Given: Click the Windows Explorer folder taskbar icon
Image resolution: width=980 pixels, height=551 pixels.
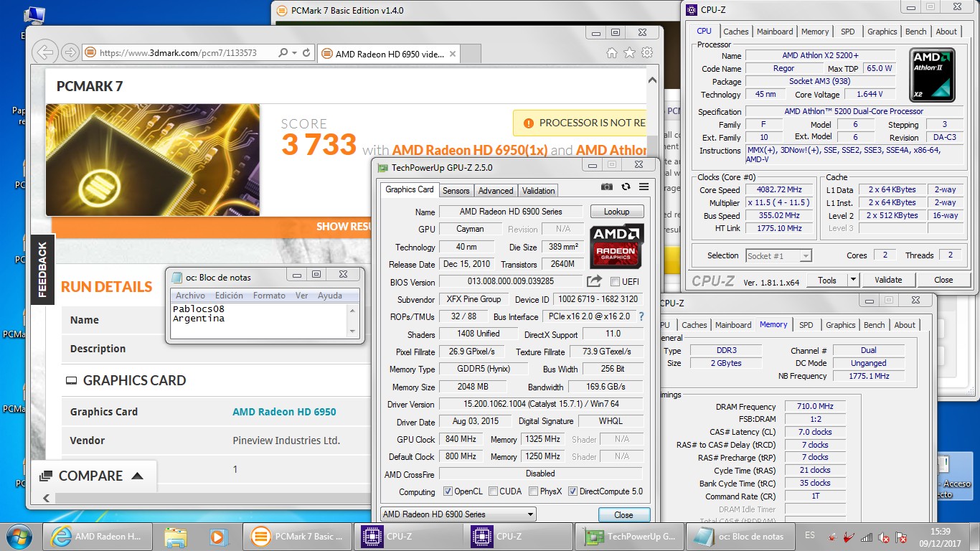Looking at the screenshot, I should (175, 536).
